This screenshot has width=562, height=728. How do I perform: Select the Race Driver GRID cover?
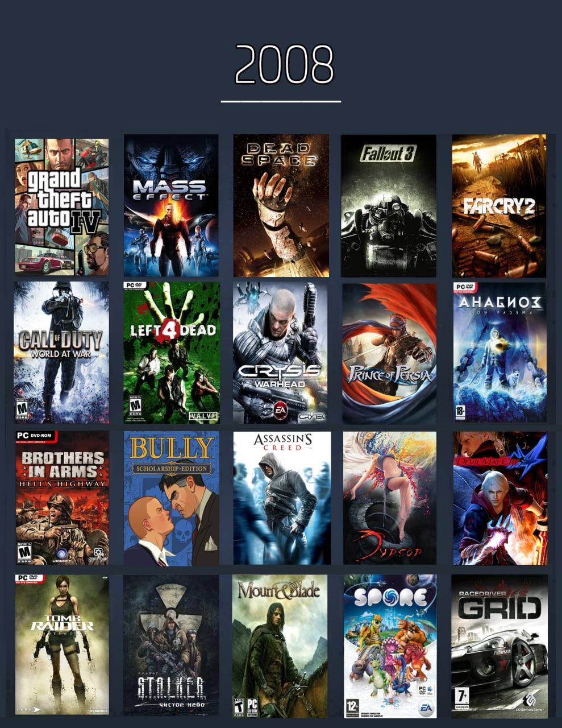coord(499,646)
